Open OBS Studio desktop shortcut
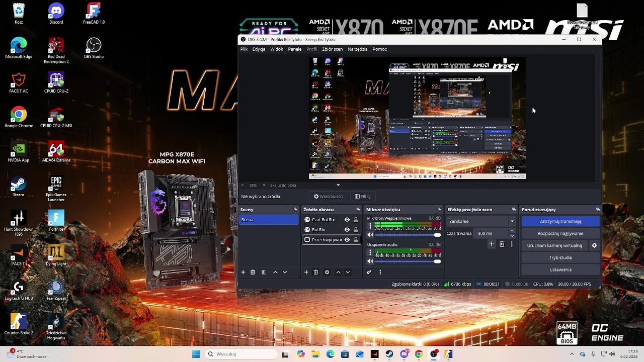This screenshot has height=362, width=644. (94, 48)
